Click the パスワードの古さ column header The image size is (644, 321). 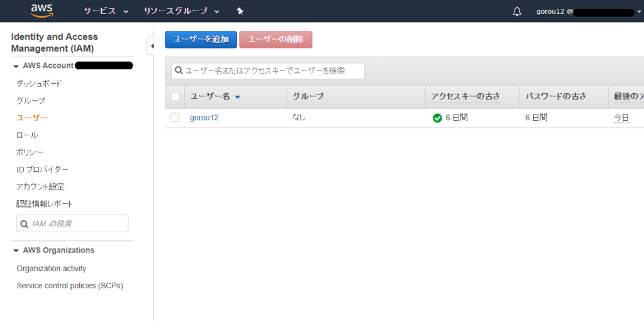[x=555, y=96]
